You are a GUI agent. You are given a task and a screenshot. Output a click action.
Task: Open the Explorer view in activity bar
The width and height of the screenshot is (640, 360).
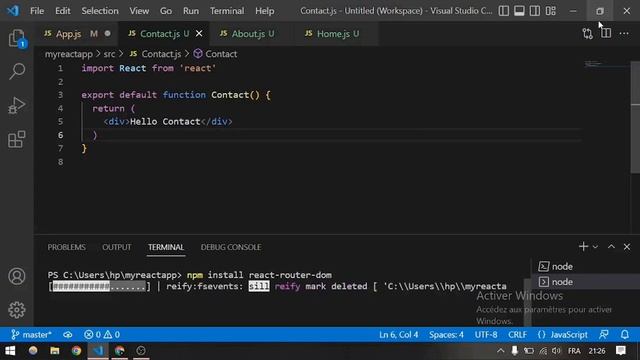(x=17, y=38)
